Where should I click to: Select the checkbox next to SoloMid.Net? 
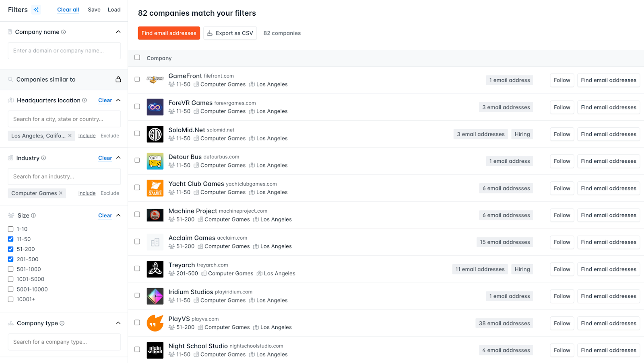click(137, 133)
